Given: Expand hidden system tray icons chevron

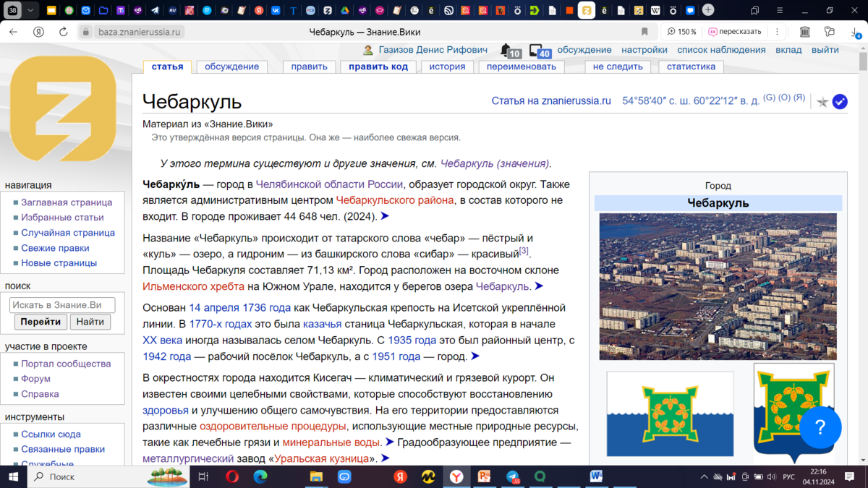Looking at the screenshot, I should 704,477.
